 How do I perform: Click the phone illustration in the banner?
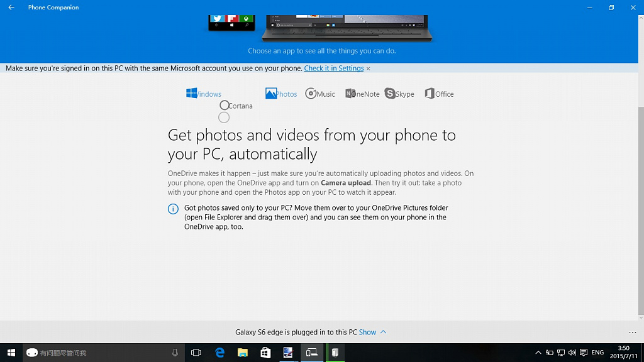tap(231, 23)
